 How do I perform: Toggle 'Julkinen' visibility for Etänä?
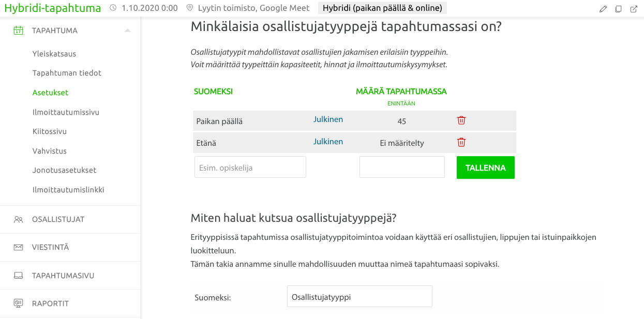328,142
